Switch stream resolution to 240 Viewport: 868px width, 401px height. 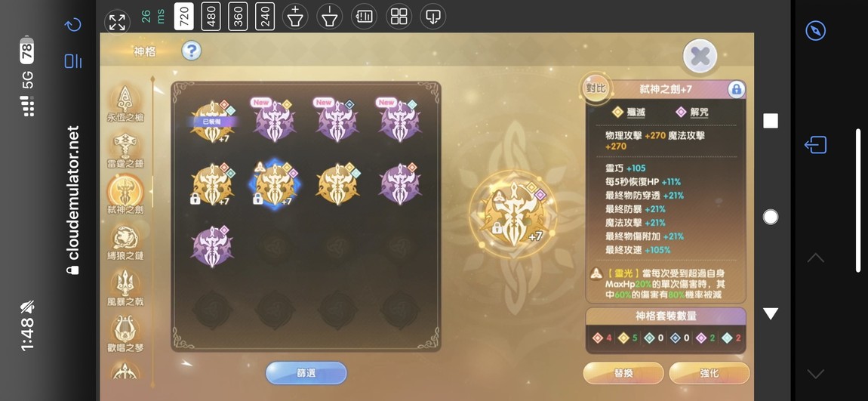(x=265, y=17)
